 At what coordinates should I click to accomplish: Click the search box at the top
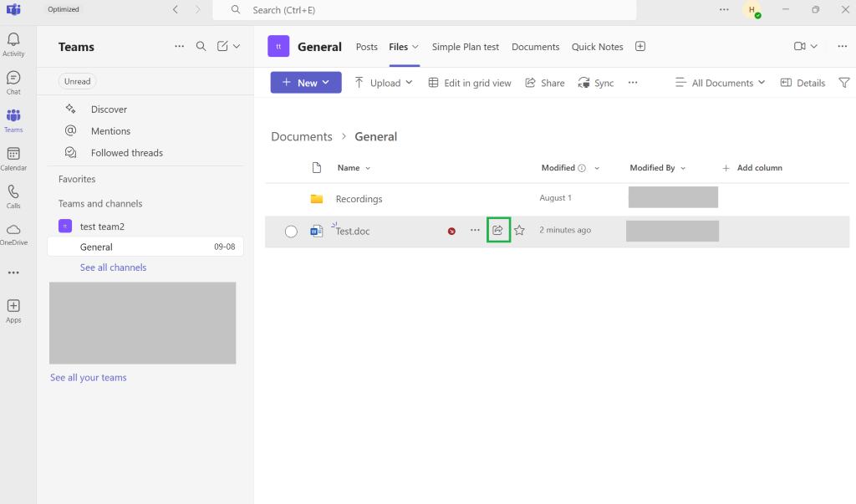coord(424,10)
